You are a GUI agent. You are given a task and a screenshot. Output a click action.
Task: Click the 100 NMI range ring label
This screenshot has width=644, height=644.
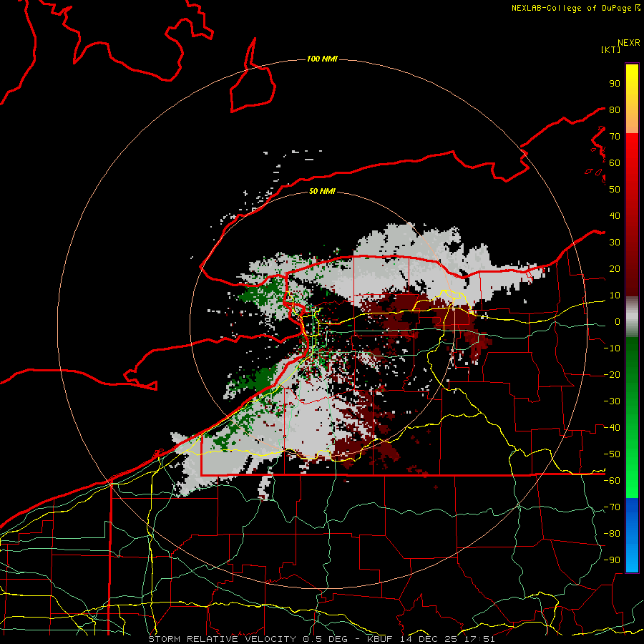[x=322, y=59]
